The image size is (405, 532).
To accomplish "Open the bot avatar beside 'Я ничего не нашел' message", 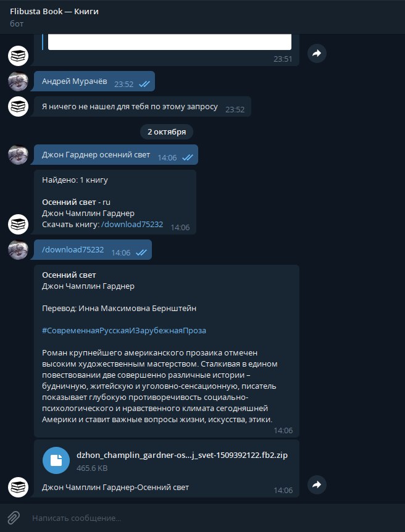I will 18,107.
